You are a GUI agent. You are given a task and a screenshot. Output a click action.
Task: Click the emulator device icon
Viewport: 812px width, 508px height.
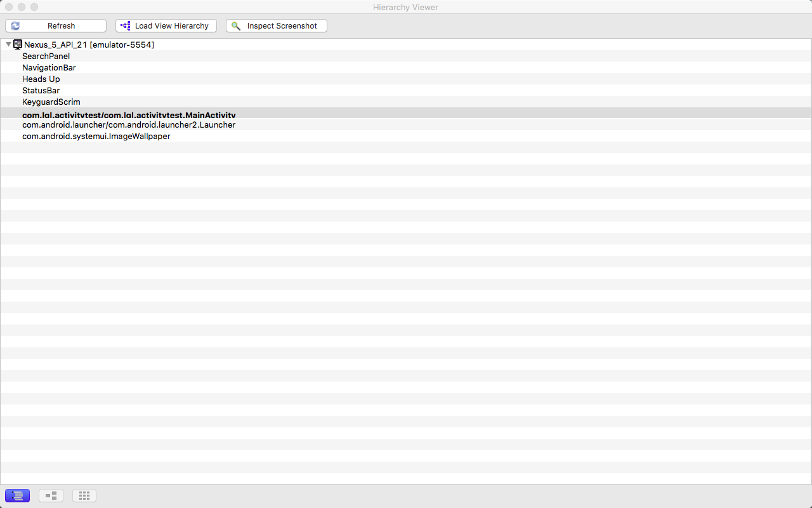[18, 44]
